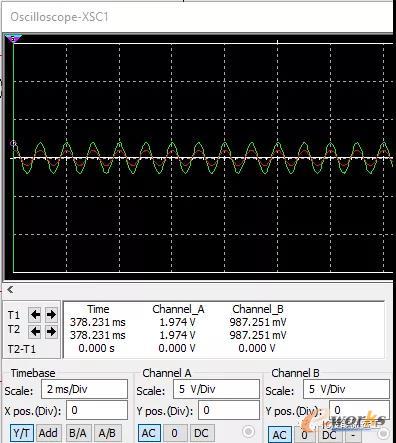Click the purple T1 cursor marker on the graph
Screen dimensions: 396x443
tap(13, 38)
